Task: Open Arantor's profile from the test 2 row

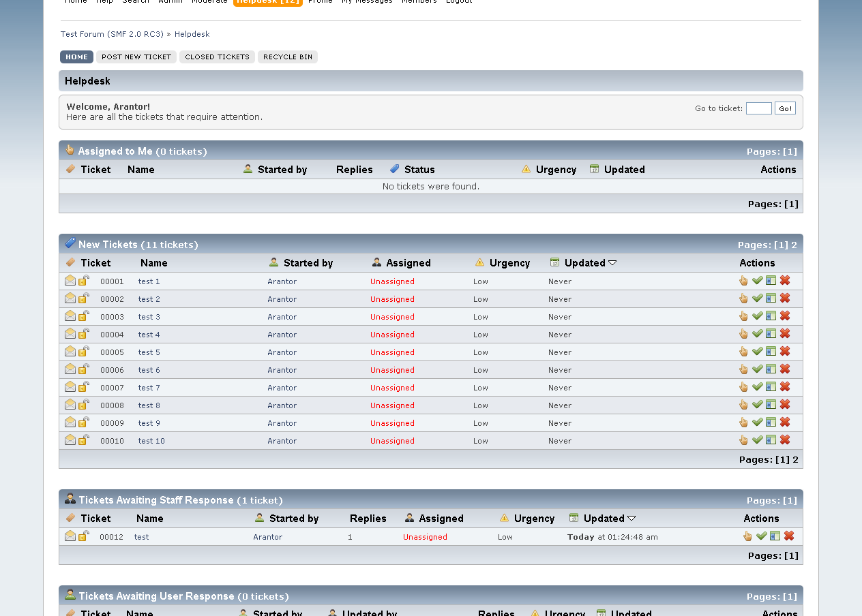Action: [282, 299]
